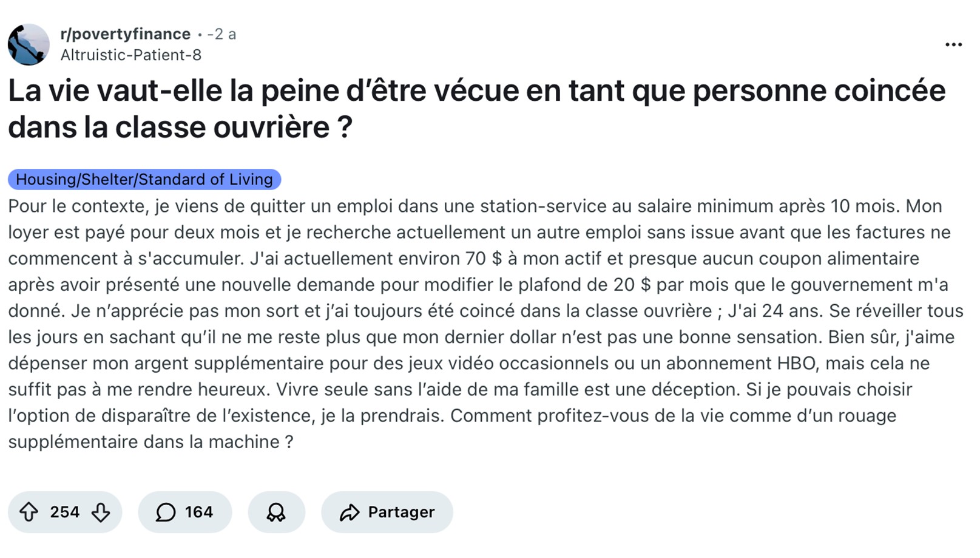Click the "-2 a" post timestamp

click(x=221, y=34)
